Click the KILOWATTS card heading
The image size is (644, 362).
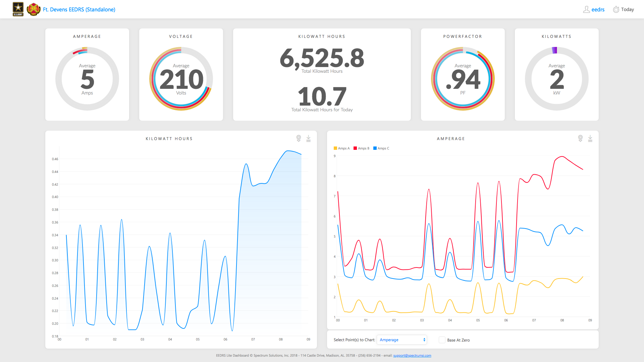pos(557,37)
